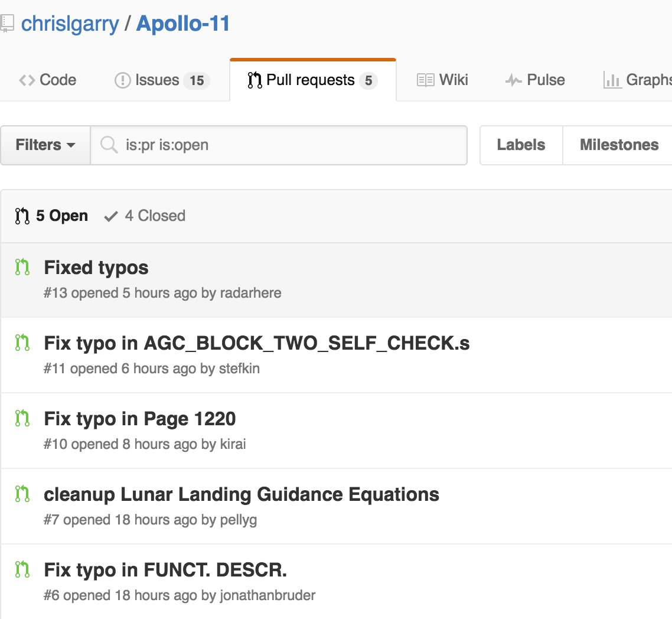Open cleanup Lunar Landing Guidance Equations PR
The height and width of the screenshot is (619, 672).
pyautogui.click(x=242, y=494)
